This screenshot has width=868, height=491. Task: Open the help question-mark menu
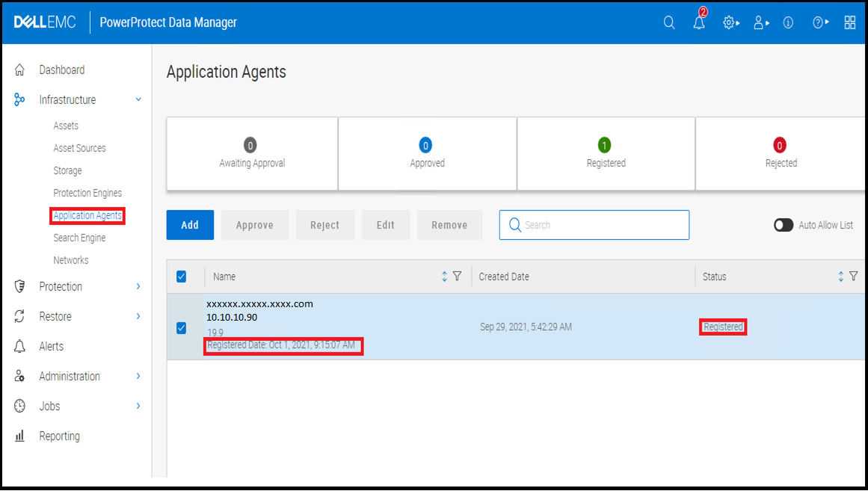pyautogui.click(x=820, y=22)
